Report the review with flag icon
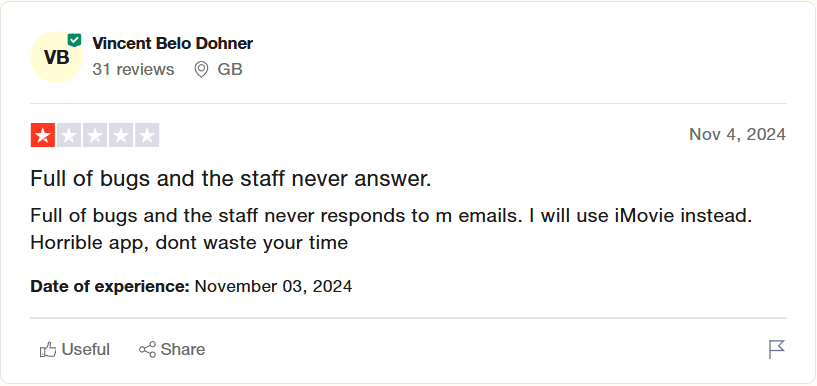Image resolution: width=817 pixels, height=386 pixels. point(776,350)
